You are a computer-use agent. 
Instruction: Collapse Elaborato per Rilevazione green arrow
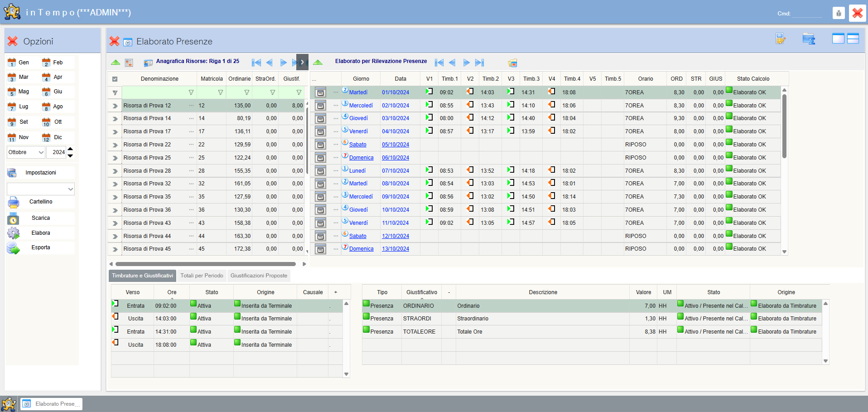(318, 63)
